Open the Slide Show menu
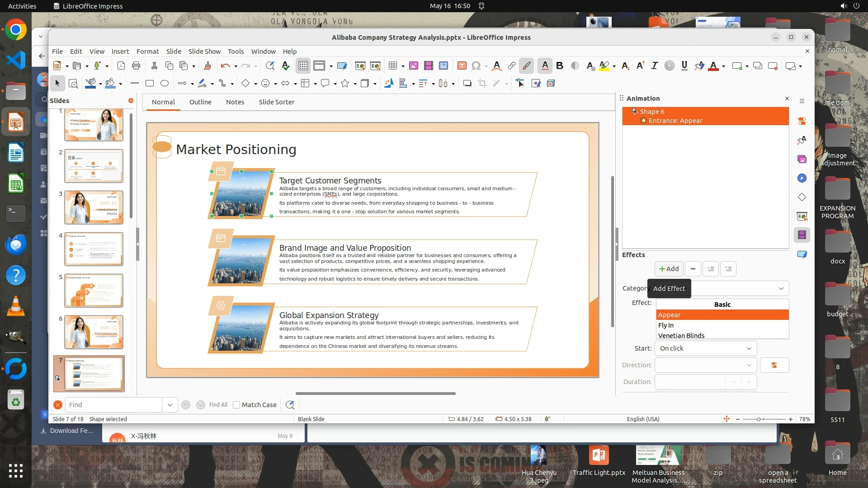The width and height of the screenshot is (868, 488). click(x=204, y=52)
